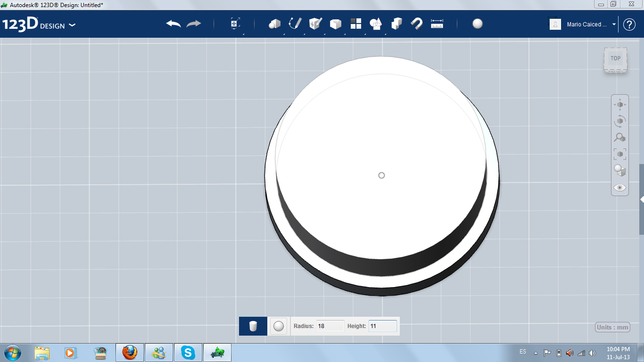The height and width of the screenshot is (362, 644).
Task: Open the paint palette taskbar app
Action: 100,353
